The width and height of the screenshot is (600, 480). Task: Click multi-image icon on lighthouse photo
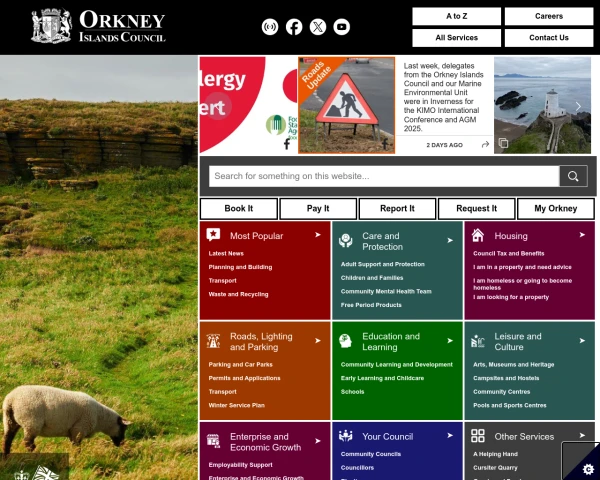click(x=503, y=143)
